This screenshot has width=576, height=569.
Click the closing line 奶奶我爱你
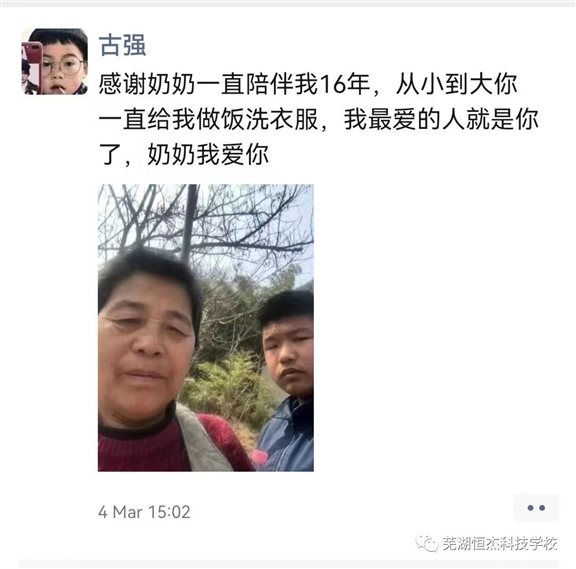pyautogui.click(x=208, y=155)
